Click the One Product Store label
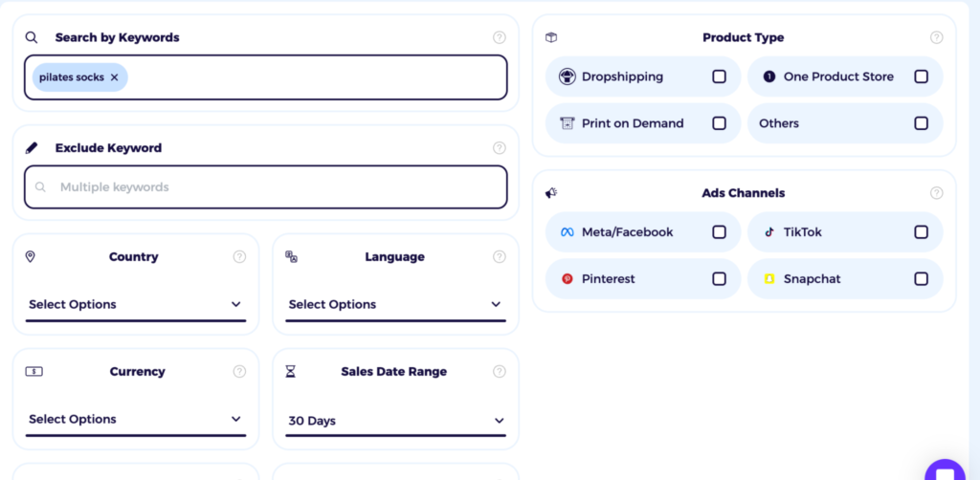Image resolution: width=980 pixels, height=480 pixels. tap(838, 76)
